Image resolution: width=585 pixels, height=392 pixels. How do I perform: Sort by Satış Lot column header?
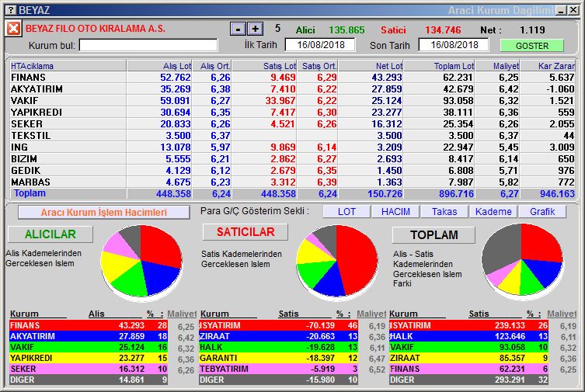point(264,66)
